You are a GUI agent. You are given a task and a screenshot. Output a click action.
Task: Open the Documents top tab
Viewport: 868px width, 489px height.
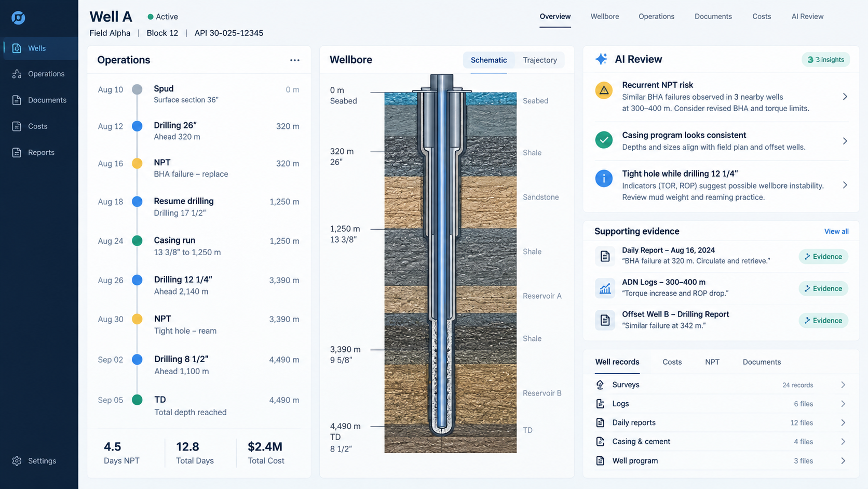(x=713, y=17)
